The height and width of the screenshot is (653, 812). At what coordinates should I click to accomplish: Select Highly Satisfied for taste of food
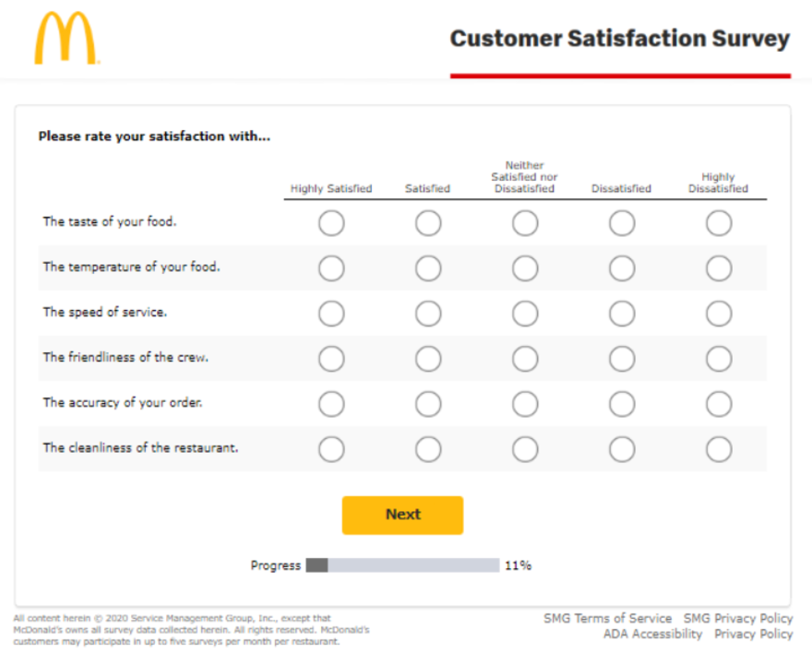(x=331, y=222)
